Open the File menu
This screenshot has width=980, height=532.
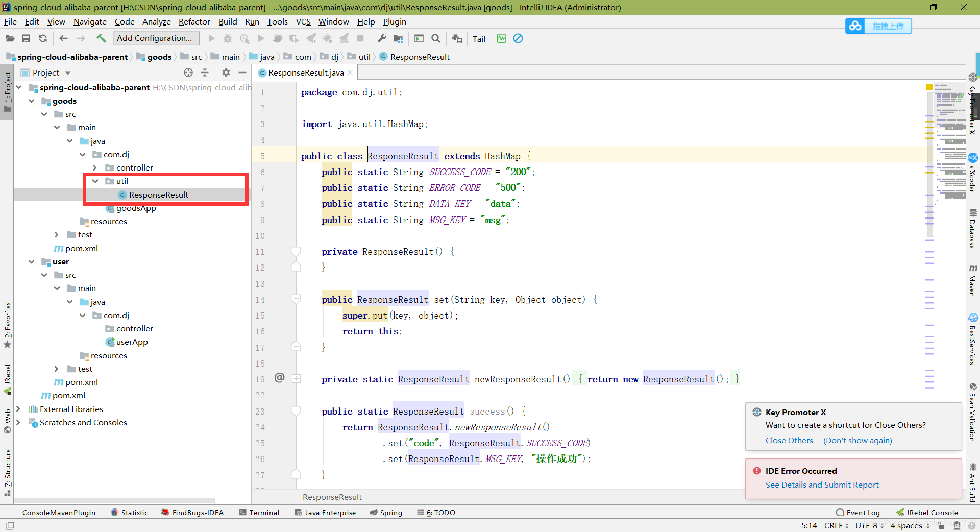click(x=10, y=21)
